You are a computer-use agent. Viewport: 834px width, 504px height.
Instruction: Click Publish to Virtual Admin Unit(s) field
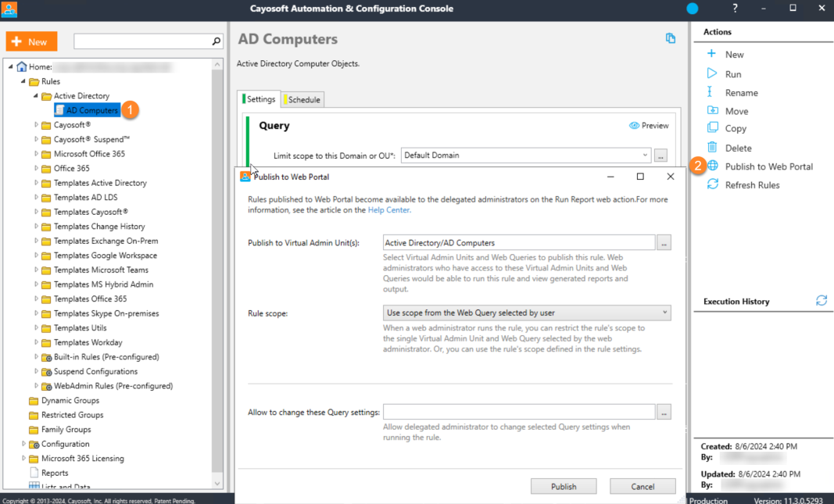point(519,242)
